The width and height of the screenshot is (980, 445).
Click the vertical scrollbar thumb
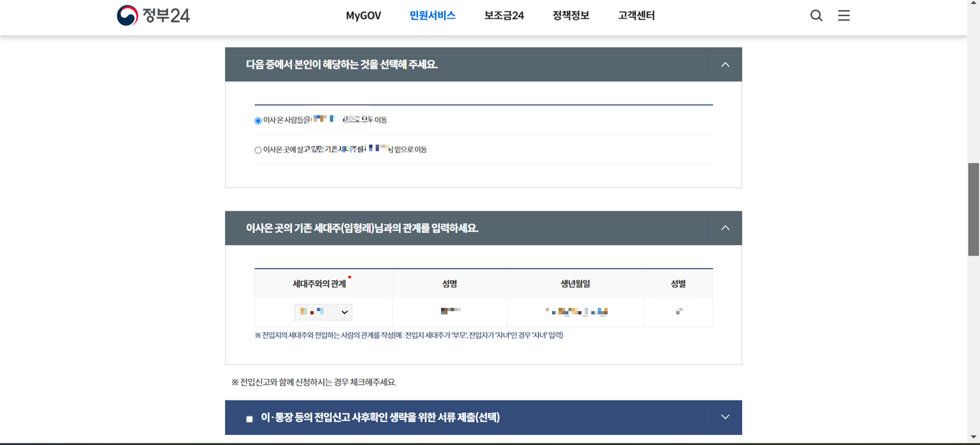click(973, 209)
